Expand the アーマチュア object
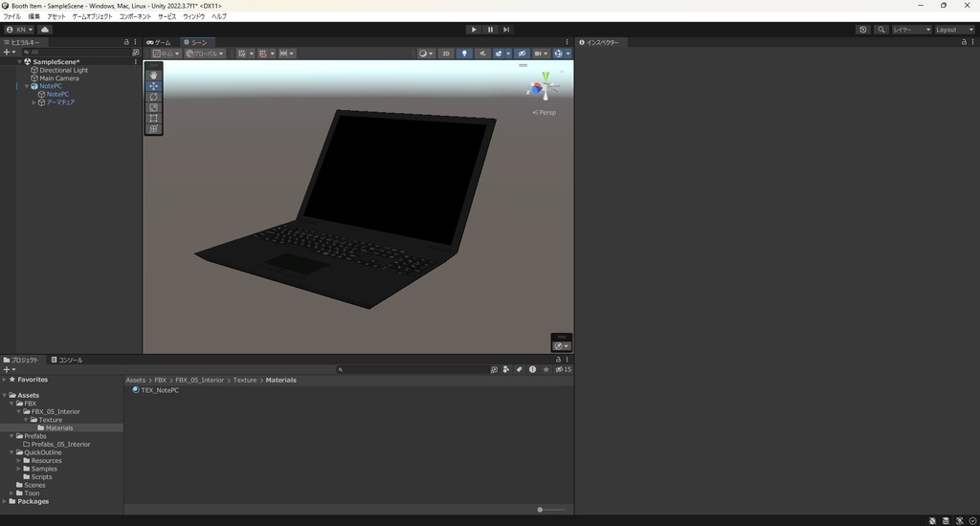The height and width of the screenshot is (526, 980). [x=33, y=102]
